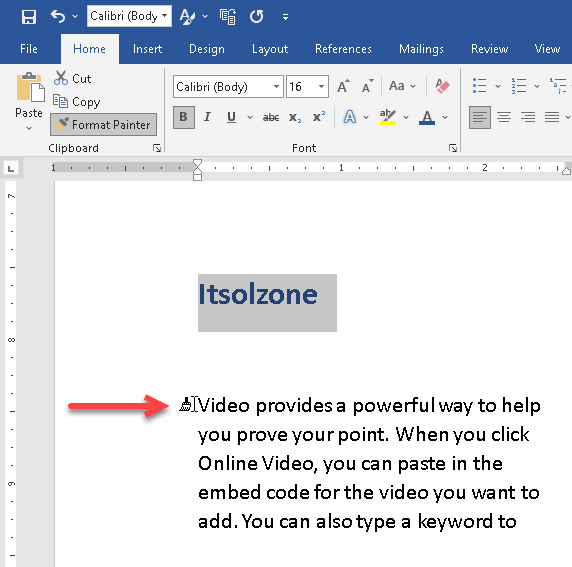
Task: Open the Layout tab
Action: [x=270, y=49]
